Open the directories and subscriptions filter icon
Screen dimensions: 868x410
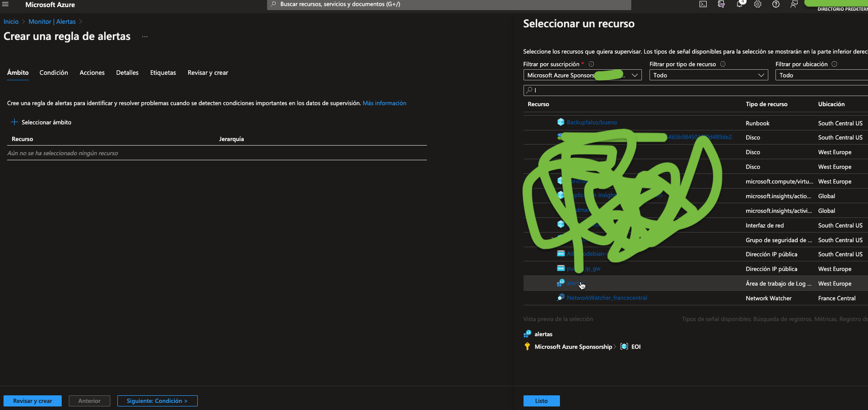[721, 5]
